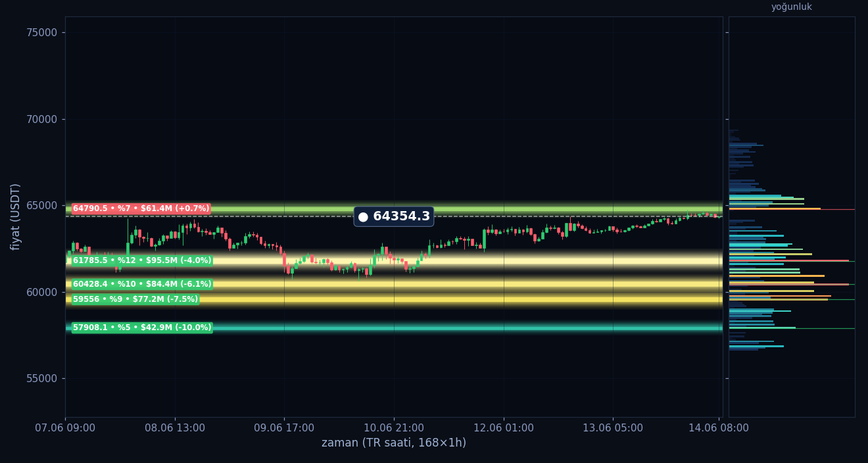
Task: Click the 13.06 05:00 time label
Action: [613, 428]
